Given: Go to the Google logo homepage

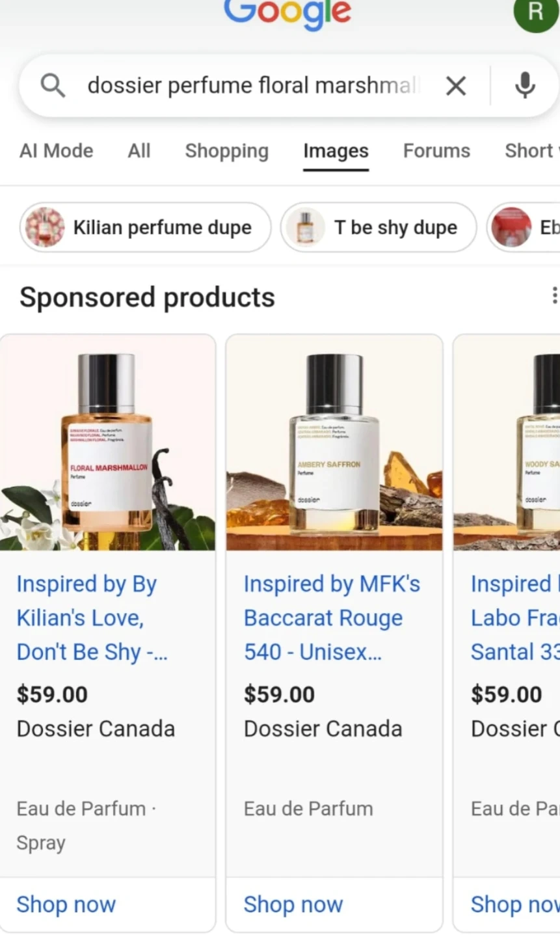Looking at the screenshot, I should click(x=287, y=13).
